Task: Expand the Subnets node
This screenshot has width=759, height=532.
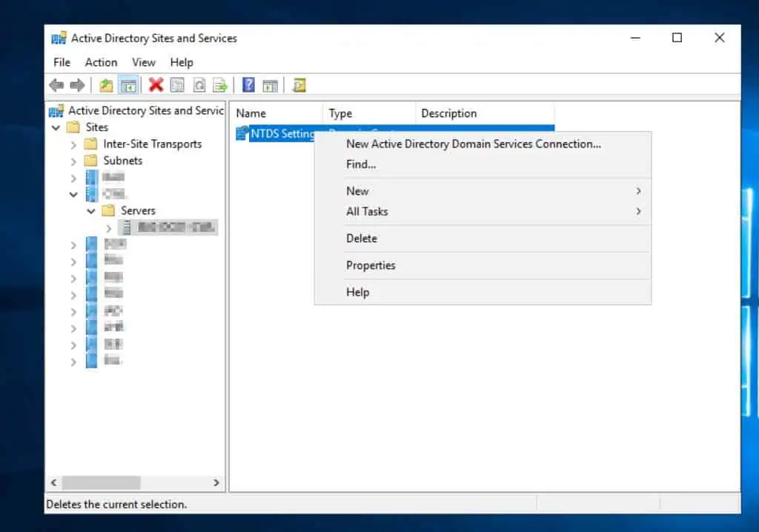Action: click(x=73, y=162)
